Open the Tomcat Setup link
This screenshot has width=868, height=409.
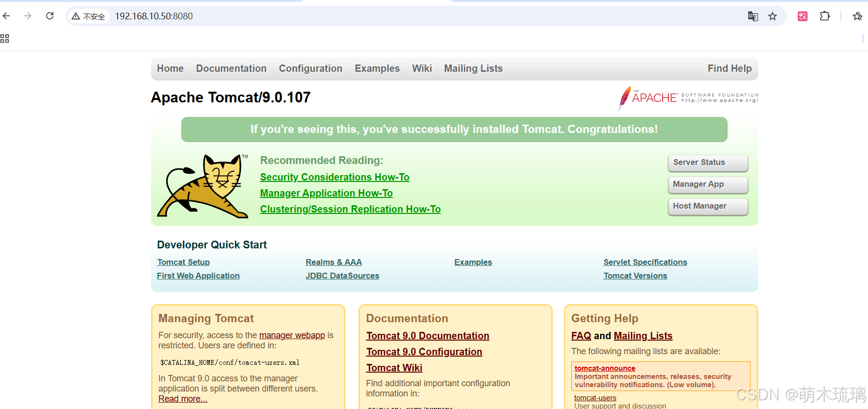[x=184, y=262]
